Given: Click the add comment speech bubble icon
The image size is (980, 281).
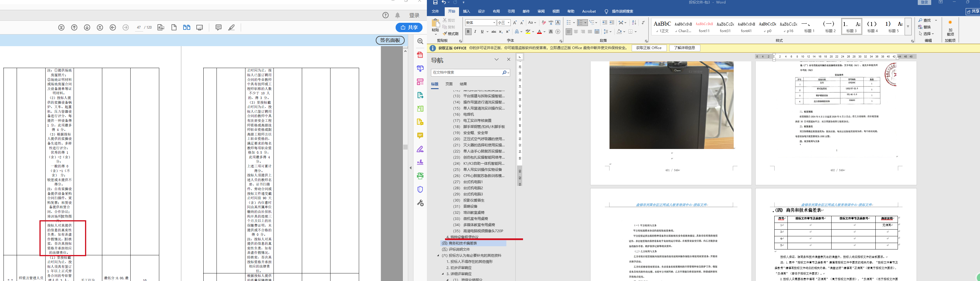Looking at the screenshot, I should point(218,27).
